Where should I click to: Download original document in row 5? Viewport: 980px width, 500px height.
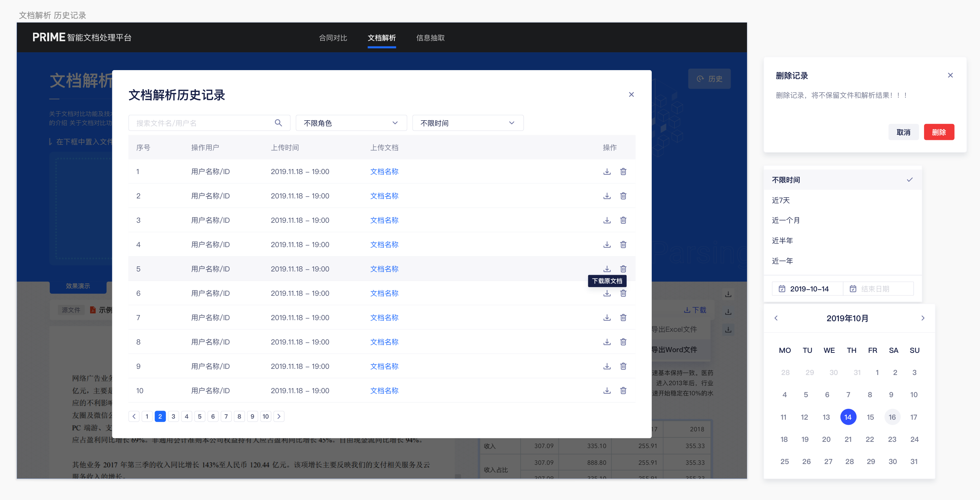click(607, 269)
